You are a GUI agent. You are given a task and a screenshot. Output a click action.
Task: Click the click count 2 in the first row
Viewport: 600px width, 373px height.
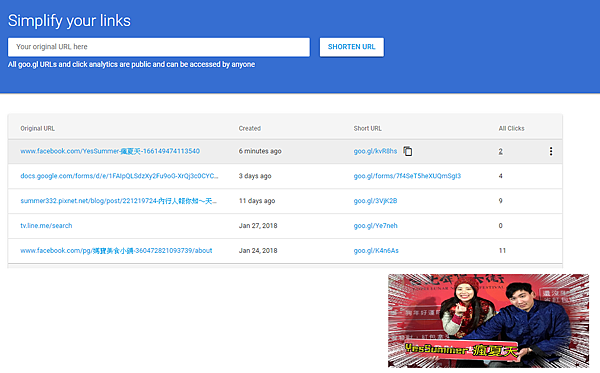(x=501, y=151)
